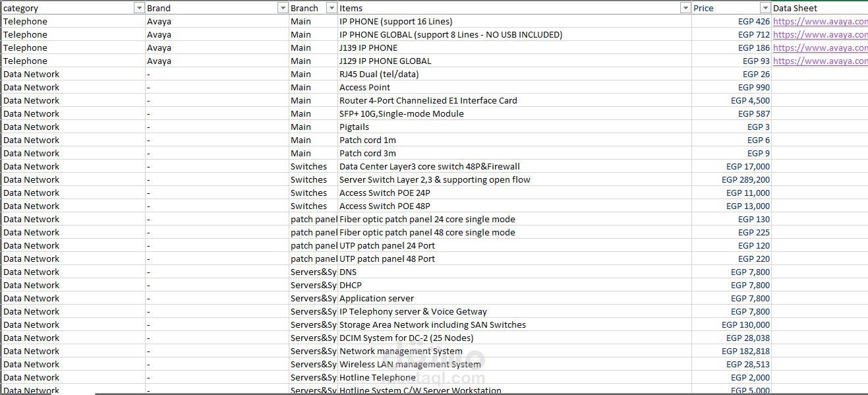This screenshot has width=868, height=395.
Task: Select price cell 'EGP 186'
Action: (x=732, y=47)
